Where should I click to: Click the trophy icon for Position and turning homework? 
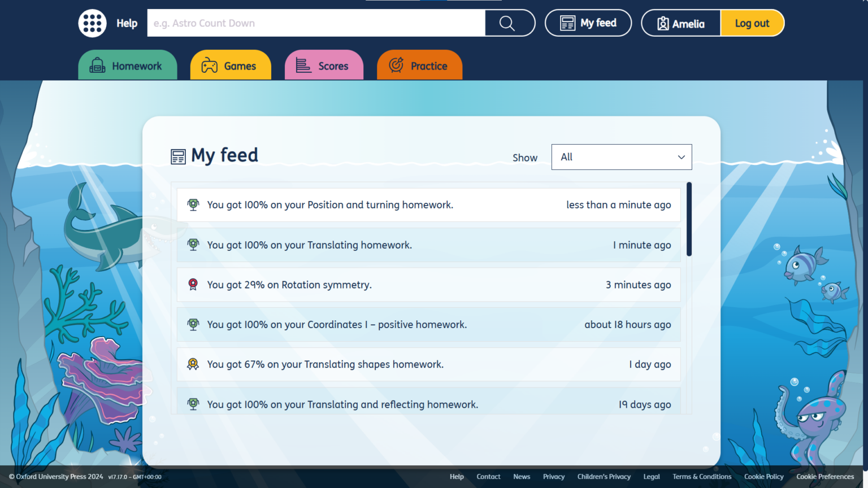193,204
